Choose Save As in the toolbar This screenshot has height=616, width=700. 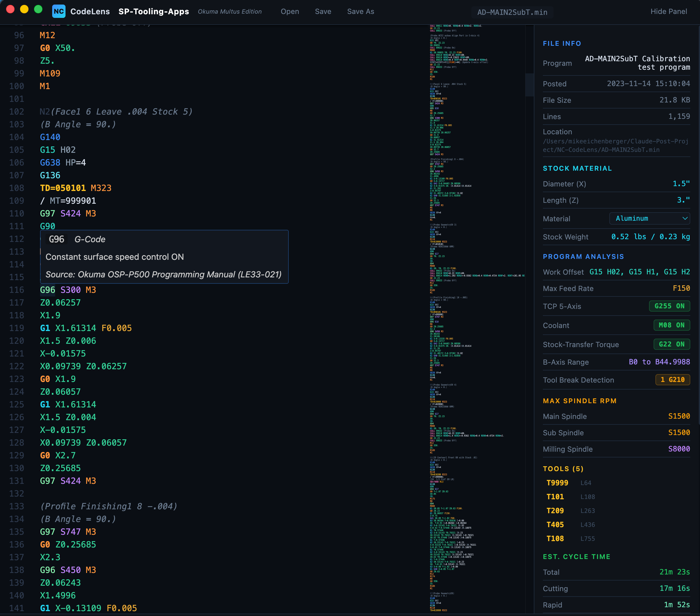pos(360,11)
